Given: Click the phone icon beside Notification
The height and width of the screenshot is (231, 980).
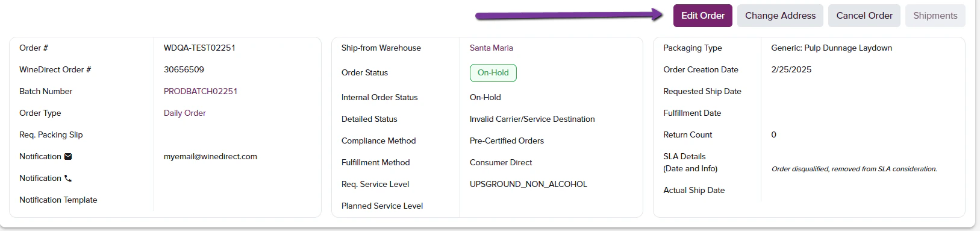Looking at the screenshot, I should pyautogui.click(x=68, y=178).
